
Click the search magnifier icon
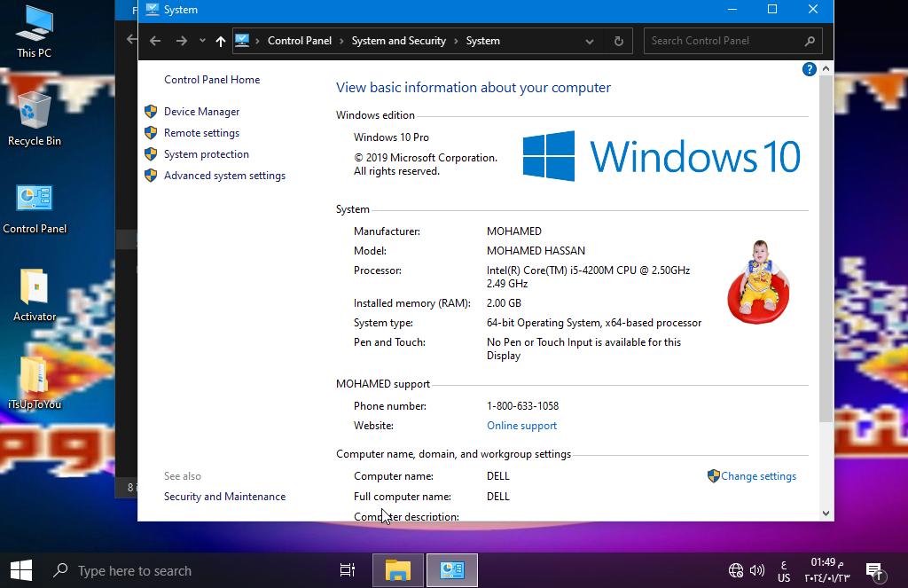click(x=810, y=41)
